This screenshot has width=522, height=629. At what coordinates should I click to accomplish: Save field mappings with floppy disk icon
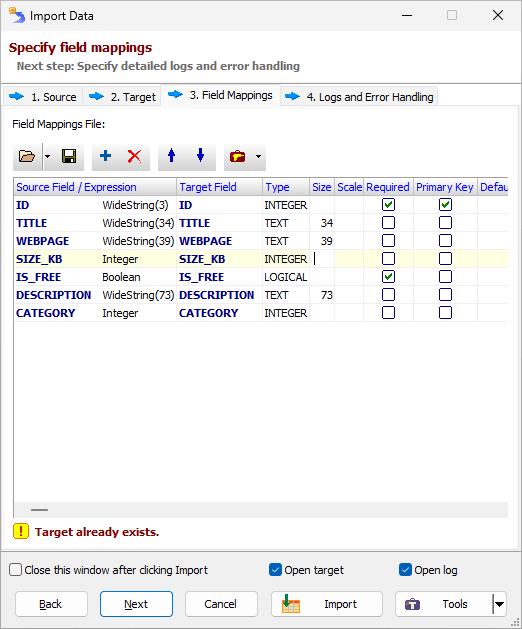[x=69, y=156]
